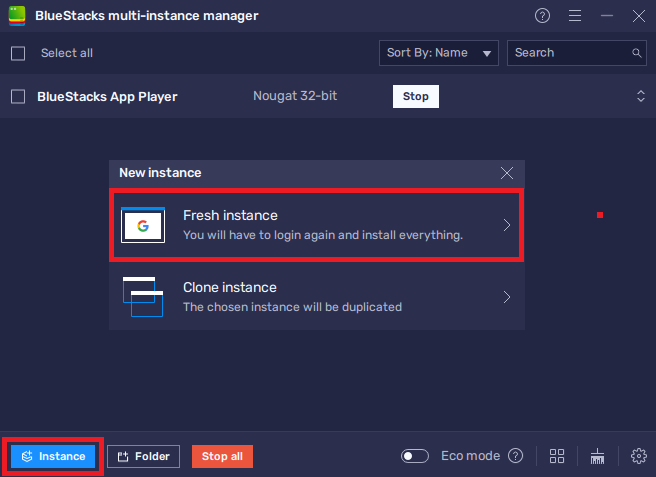Click the chevron beside Clone instance
This screenshot has height=477, width=656.
507,297
